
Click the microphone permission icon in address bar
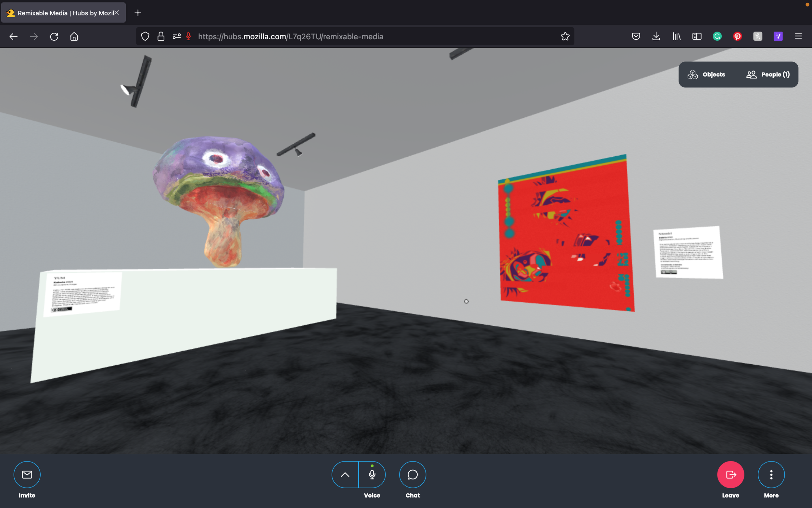188,36
